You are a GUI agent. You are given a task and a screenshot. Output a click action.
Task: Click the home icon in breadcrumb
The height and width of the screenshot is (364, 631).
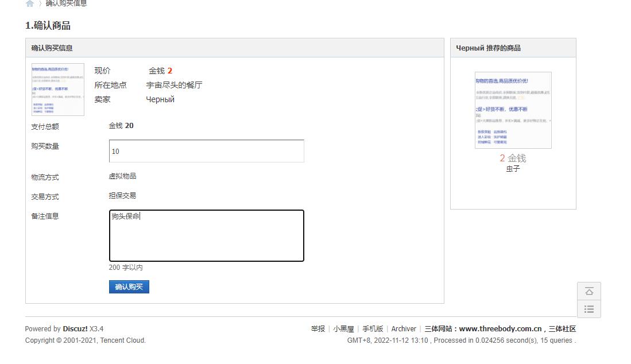click(30, 3)
